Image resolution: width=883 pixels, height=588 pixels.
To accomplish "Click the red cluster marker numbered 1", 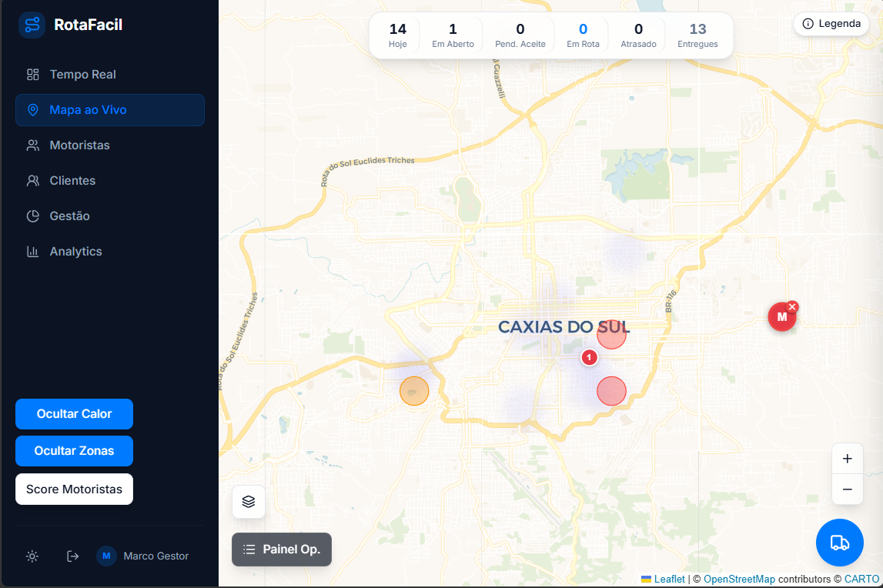I will (x=589, y=357).
